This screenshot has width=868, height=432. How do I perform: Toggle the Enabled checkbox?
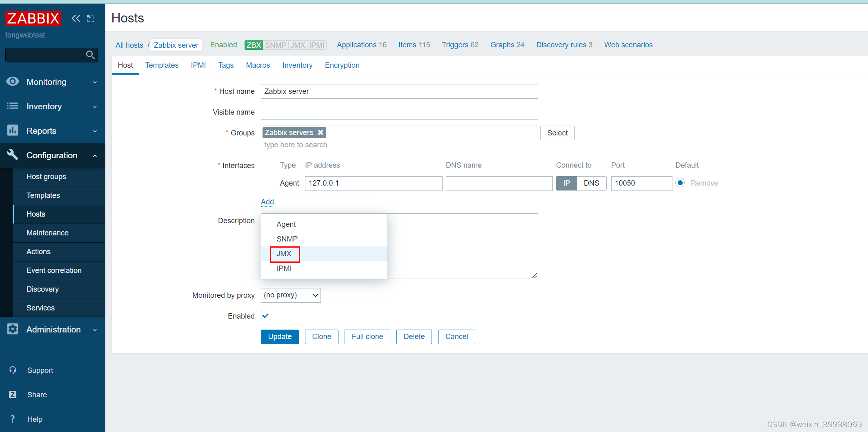tap(265, 316)
